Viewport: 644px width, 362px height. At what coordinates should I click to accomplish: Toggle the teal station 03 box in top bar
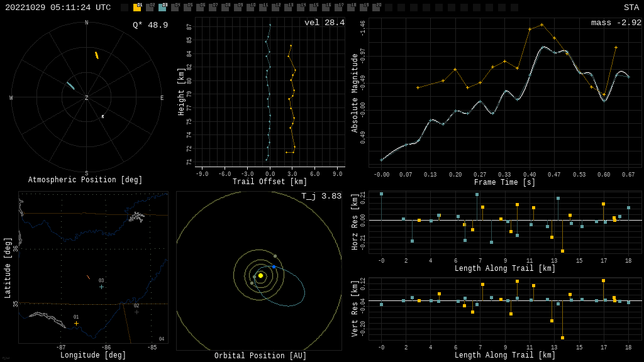[x=162, y=8]
